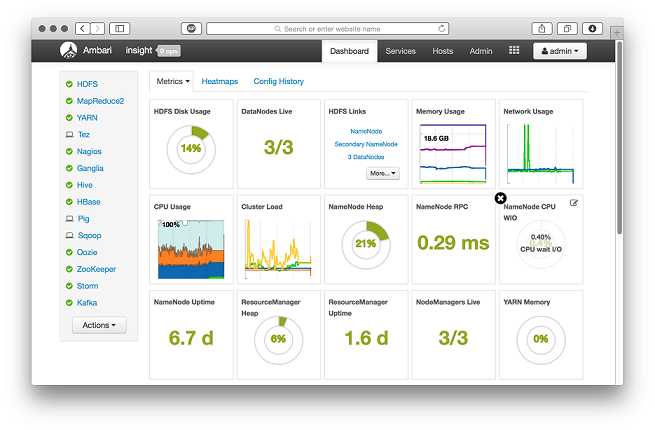Go forward with Safari's forward arrow
Screen dimensions: 655x430
(97, 28)
